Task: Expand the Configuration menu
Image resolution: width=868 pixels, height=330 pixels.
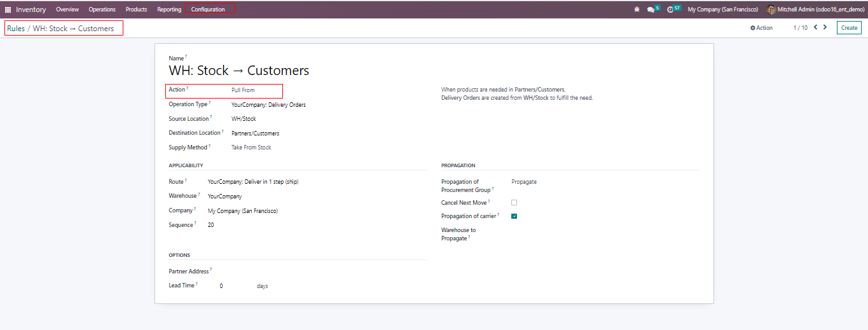Action: [208, 10]
